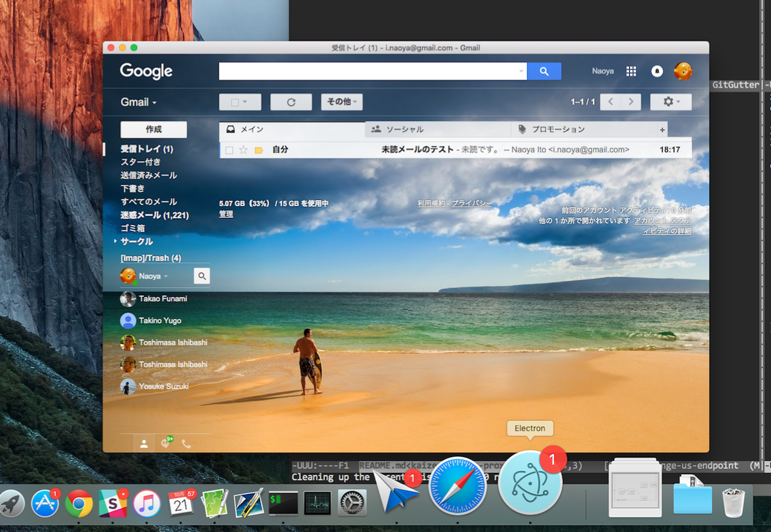
Task: Open ゴミ箱 folder
Action: click(132, 228)
